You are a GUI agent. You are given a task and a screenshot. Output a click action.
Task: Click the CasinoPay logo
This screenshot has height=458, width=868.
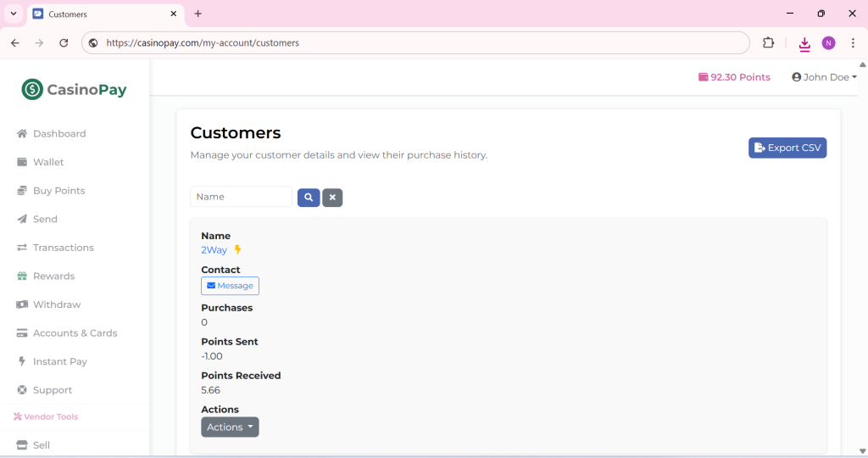[x=74, y=89]
